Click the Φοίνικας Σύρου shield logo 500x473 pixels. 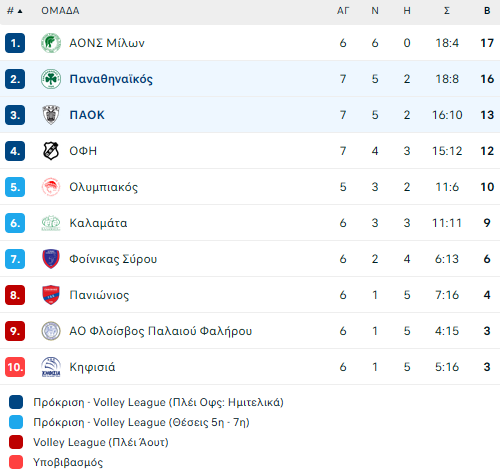tap(51, 259)
